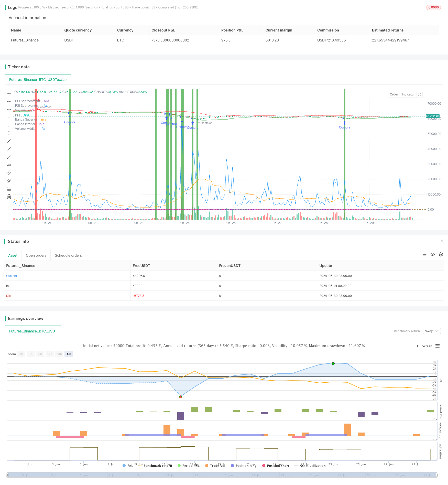The image size is (448, 485).
Task: Select the parallel straight lines tool
Action: pyautogui.click(x=9, y=181)
